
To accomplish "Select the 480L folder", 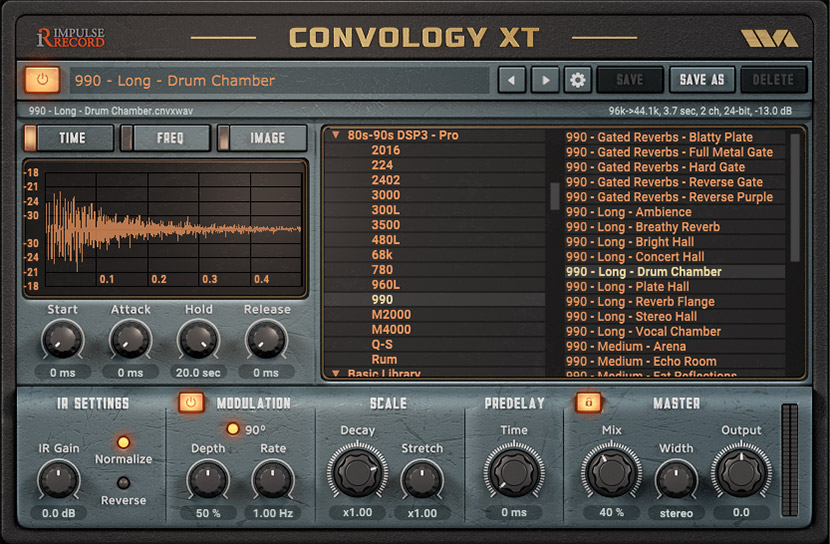I will (385, 240).
